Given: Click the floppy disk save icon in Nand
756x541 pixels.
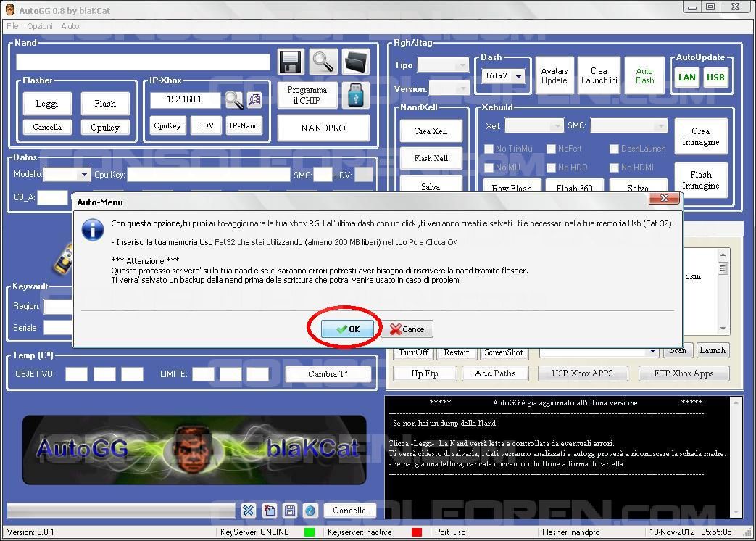Looking at the screenshot, I should click(x=291, y=62).
